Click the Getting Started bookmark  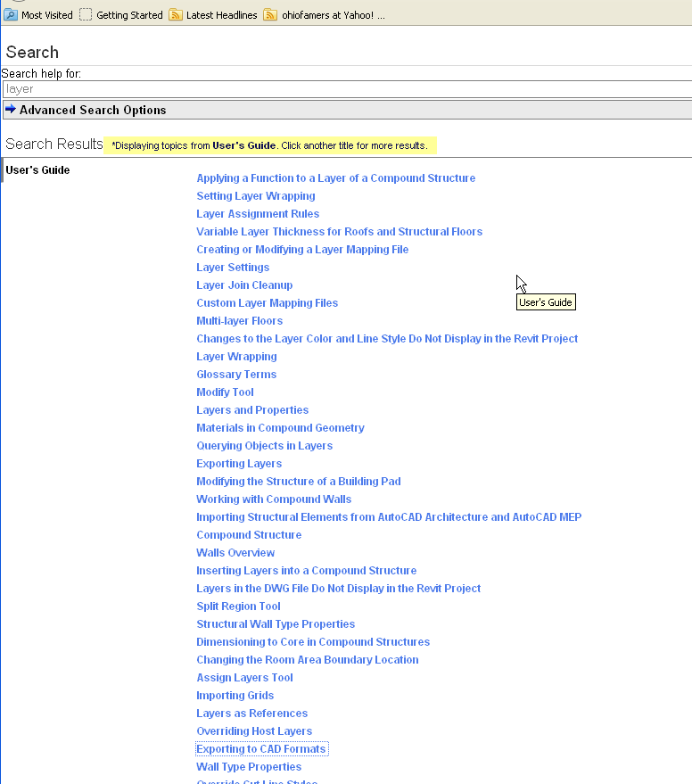coord(121,15)
